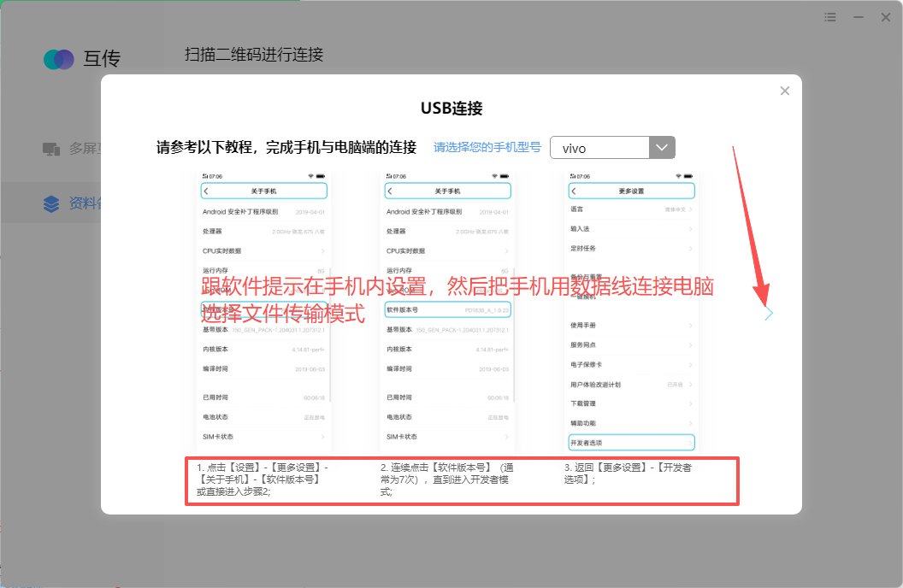Click highlighted 开发者选项 row in third screenshot
Viewport: 903px width, 588px height.
[631, 443]
